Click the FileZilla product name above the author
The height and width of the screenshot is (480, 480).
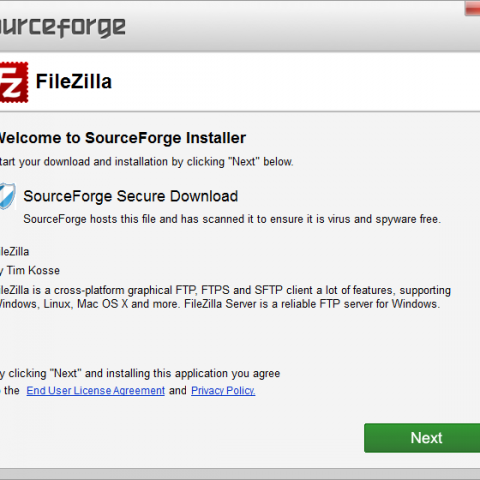tap(15, 251)
